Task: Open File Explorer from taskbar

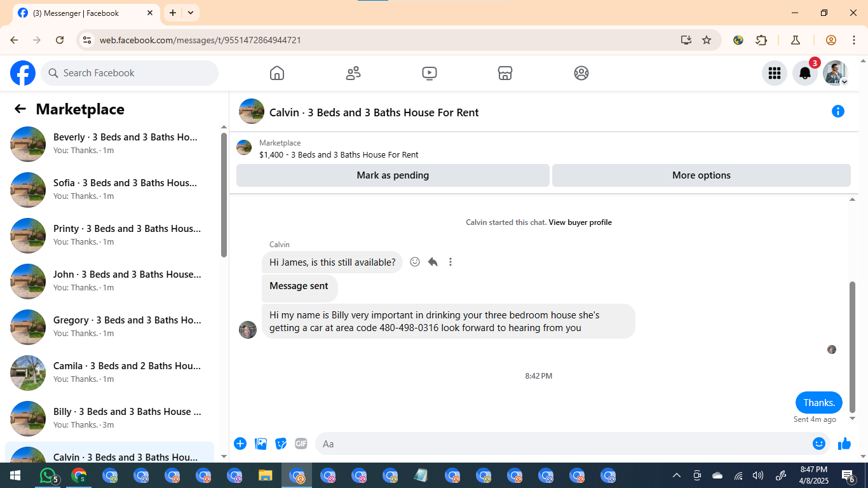Action: [x=266, y=475]
